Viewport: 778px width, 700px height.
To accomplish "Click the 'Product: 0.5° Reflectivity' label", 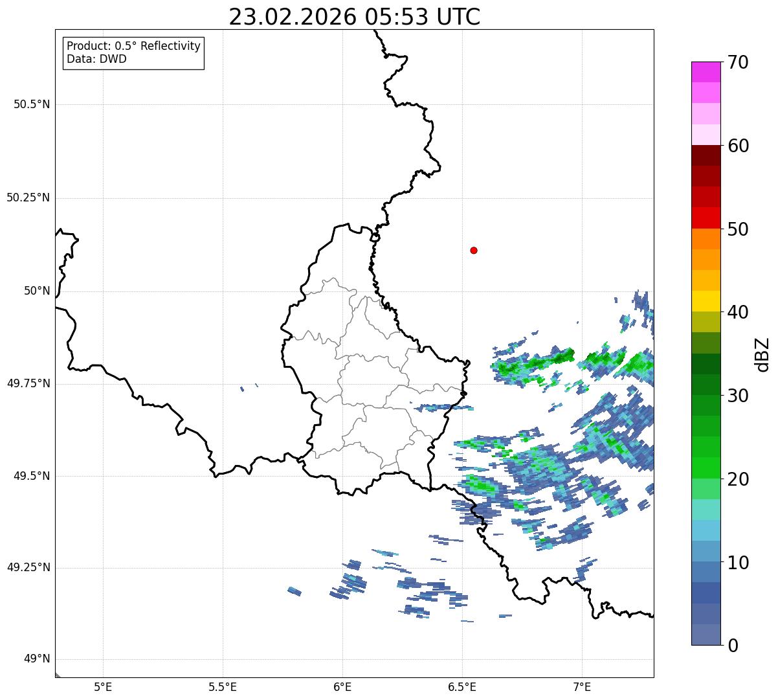I will [134, 47].
